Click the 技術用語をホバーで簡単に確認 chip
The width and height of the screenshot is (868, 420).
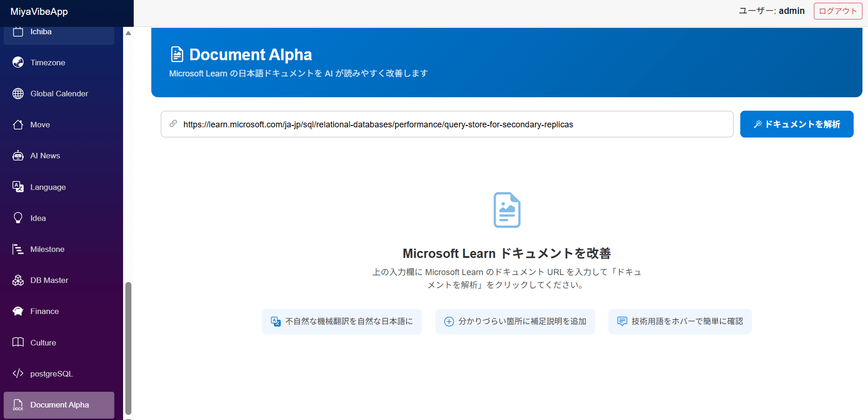(x=680, y=321)
